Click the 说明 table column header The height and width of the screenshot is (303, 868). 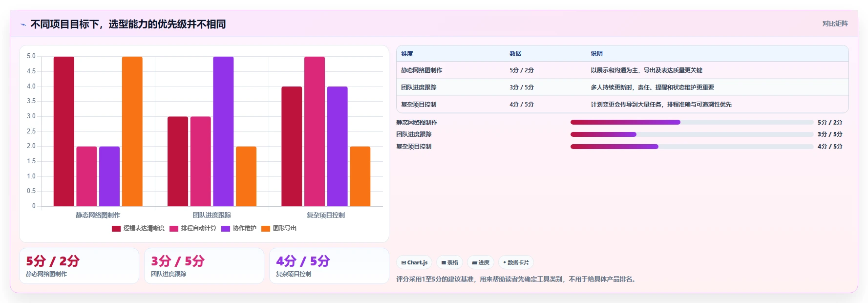coord(596,54)
